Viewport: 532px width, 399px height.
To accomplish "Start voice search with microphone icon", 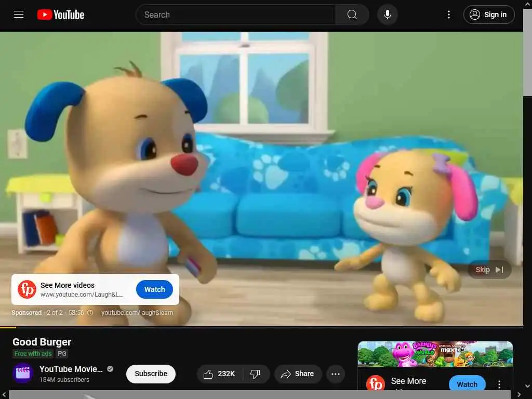I will [387, 15].
